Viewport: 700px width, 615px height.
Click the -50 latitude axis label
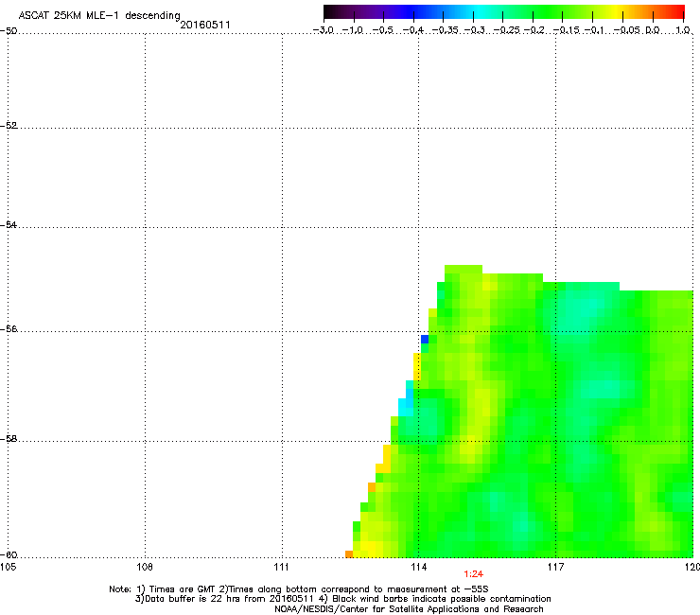coord(9,31)
